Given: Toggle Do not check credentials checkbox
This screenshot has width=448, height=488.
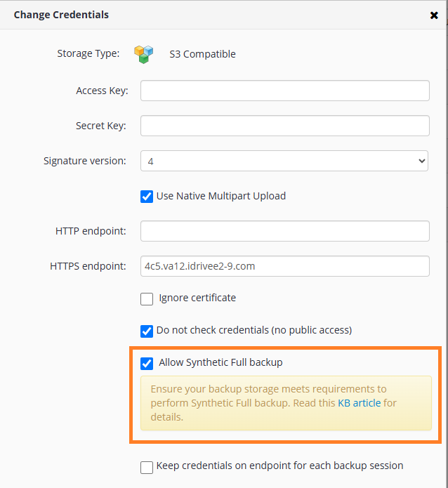Looking at the screenshot, I should tap(147, 331).
